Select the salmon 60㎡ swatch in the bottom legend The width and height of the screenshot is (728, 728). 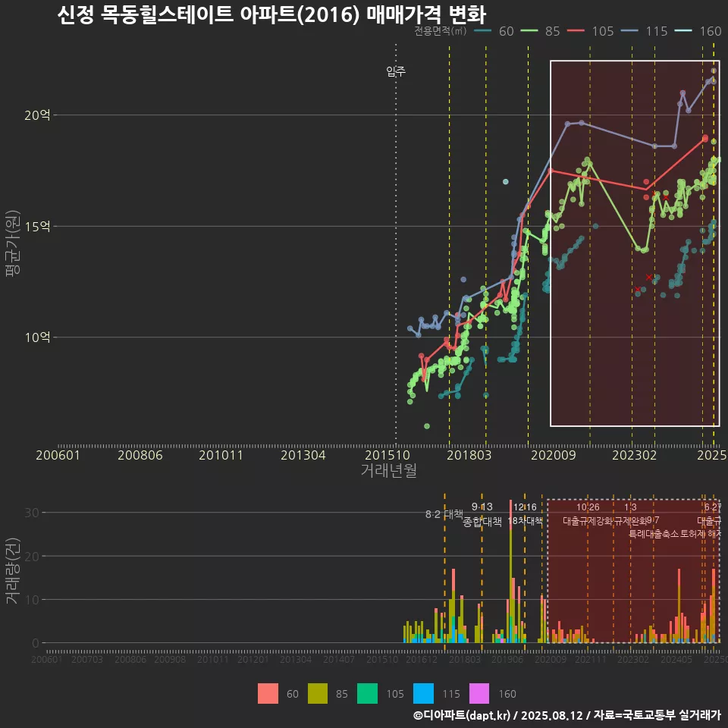coord(268,694)
